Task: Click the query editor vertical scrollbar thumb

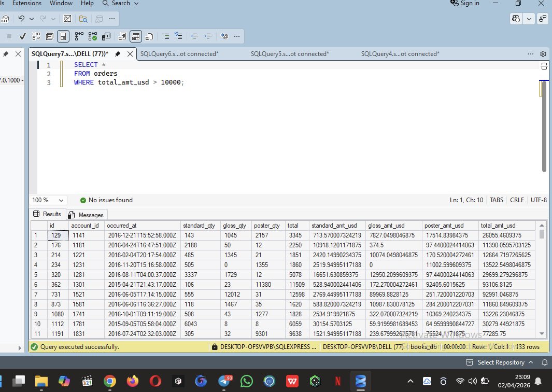Action: click(544, 127)
